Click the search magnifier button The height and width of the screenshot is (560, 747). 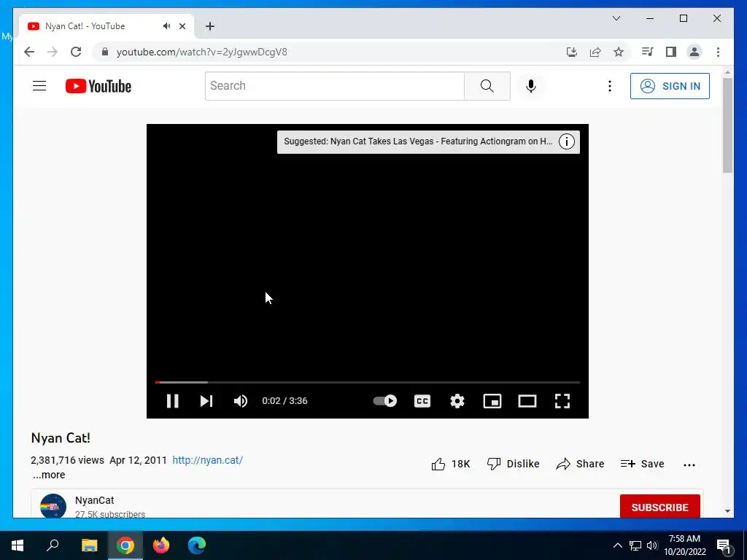pyautogui.click(x=487, y=86)
